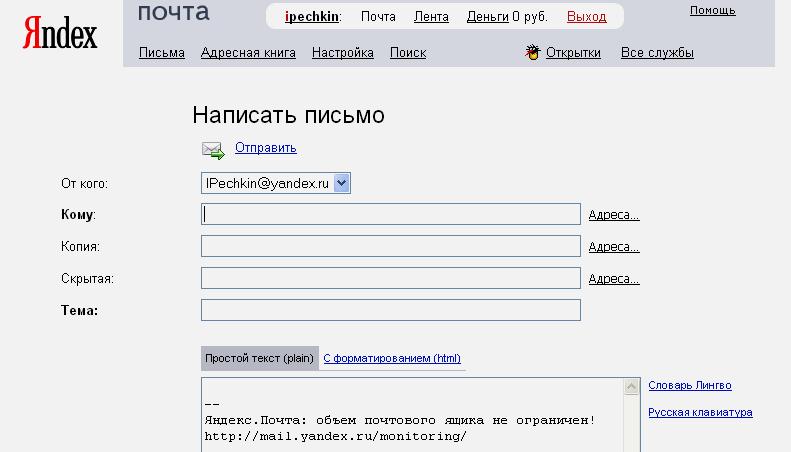791x452 pixels.
Task: Open Настройка settings
Action: tap(343, 52)
